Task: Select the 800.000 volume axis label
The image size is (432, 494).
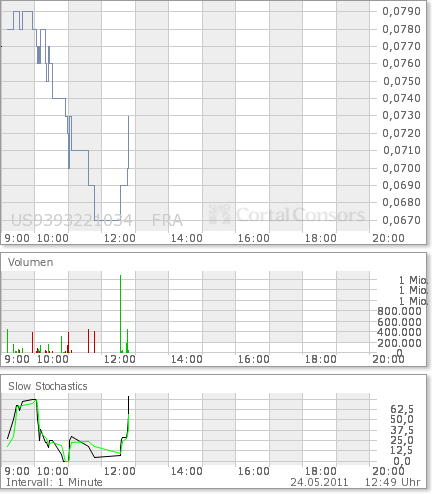Action: (x=399, y=311)
